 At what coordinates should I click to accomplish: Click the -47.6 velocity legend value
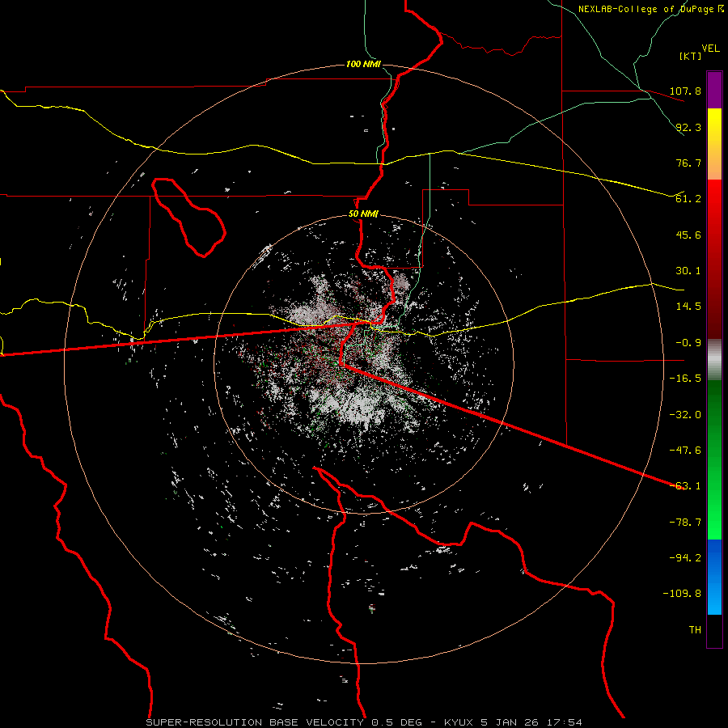pos(685,451)
